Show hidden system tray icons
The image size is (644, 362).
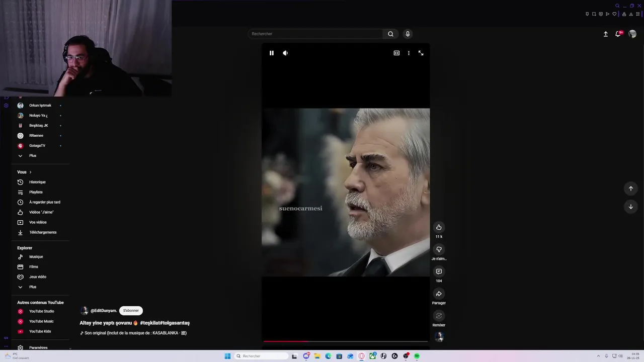(598, 356)
